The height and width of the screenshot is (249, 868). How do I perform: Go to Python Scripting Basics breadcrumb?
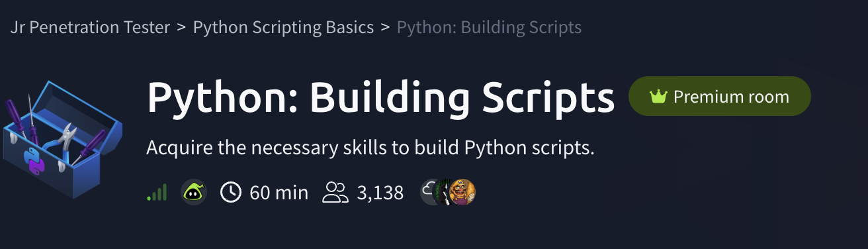point(283,28)
